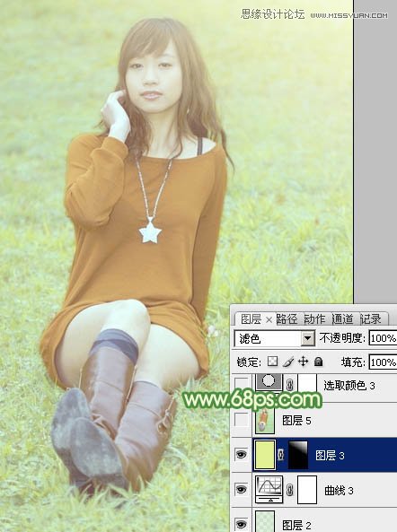Click the lock transparent pixels icon
This screenshot has height=532, width=397.
tap(272, 362)
